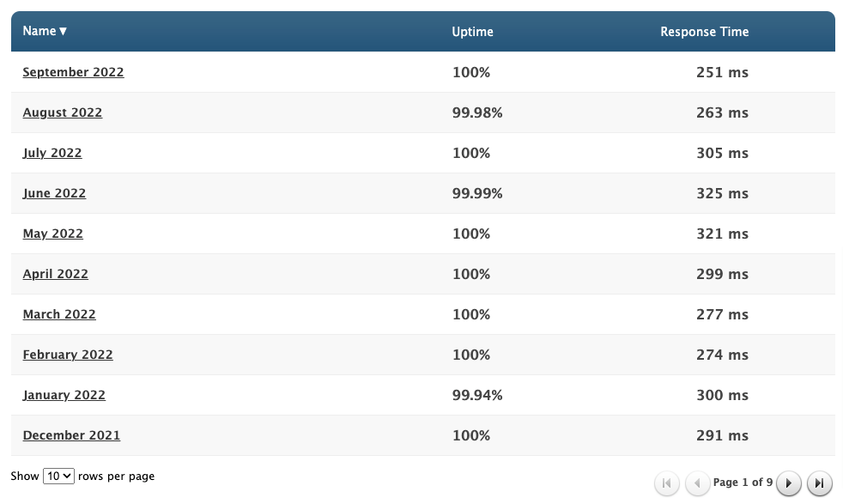
Task: Sort table by Response Time column
Action: click(704, 32)
